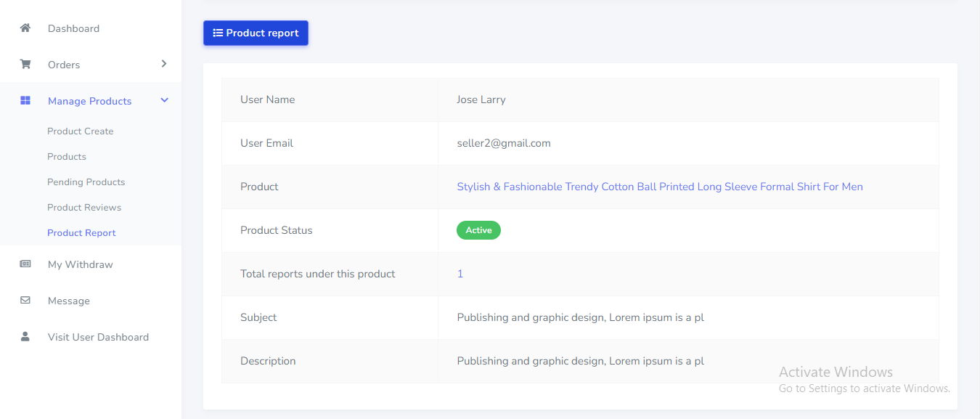Collapse the Manage Products chevron
Screen dimensions: 980x419
pyautogui.click(x=164, y=100)
